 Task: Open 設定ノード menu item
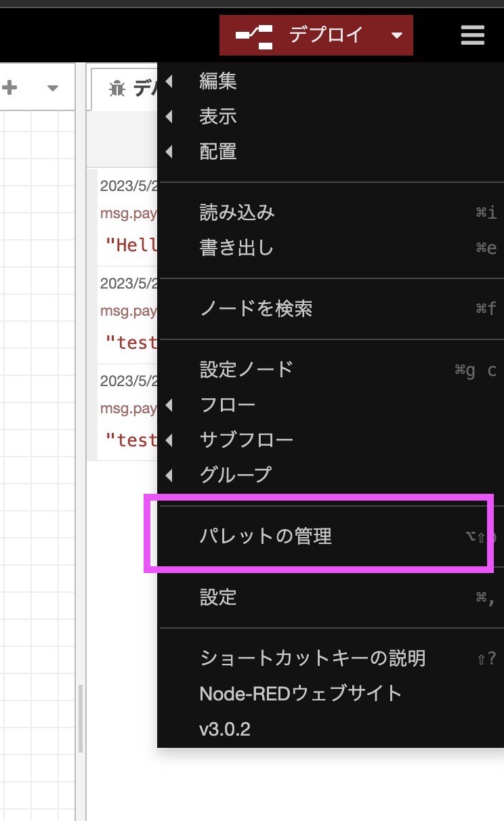pyautogui.click(x=331, y=369)
